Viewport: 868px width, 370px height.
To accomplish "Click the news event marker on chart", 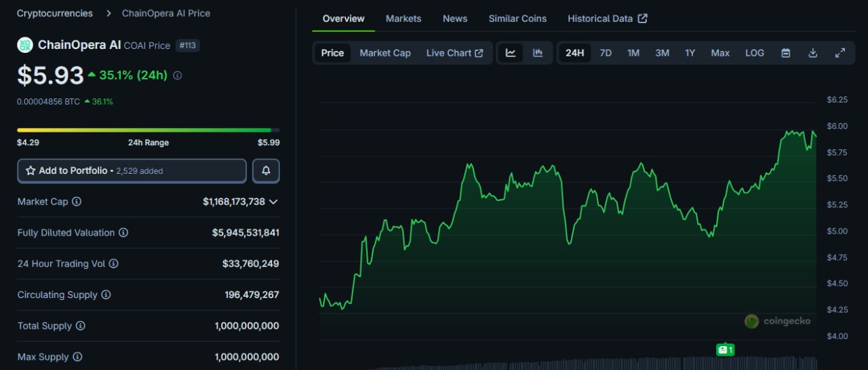I will point(725,350).
